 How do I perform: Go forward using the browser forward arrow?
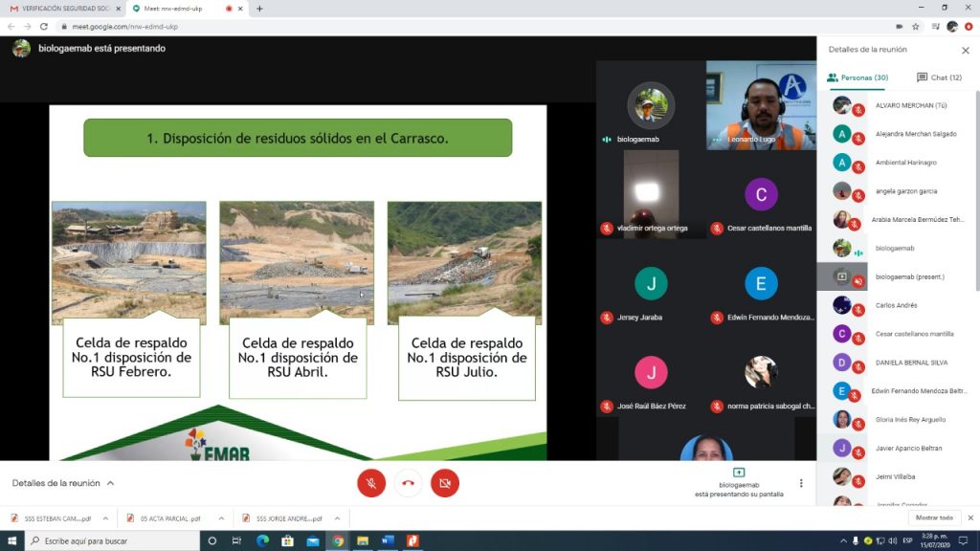click(27, 27)
